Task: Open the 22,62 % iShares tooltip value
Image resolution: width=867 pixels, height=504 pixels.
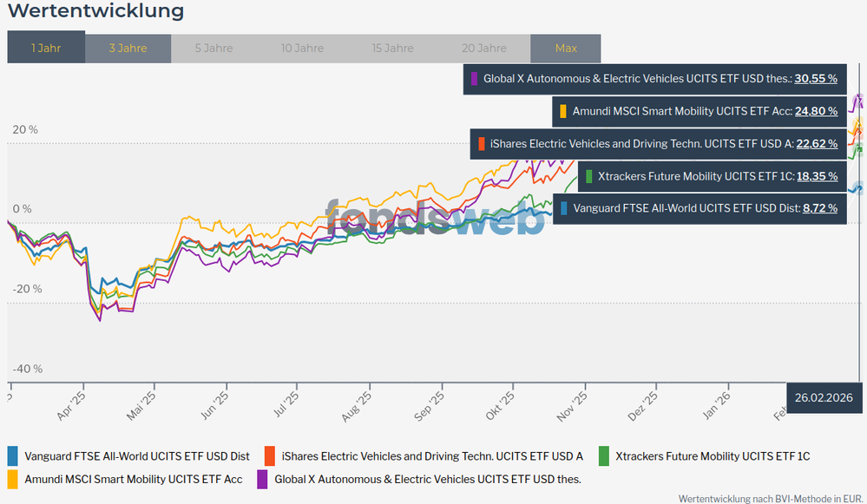Action: [x=817, y=144]
